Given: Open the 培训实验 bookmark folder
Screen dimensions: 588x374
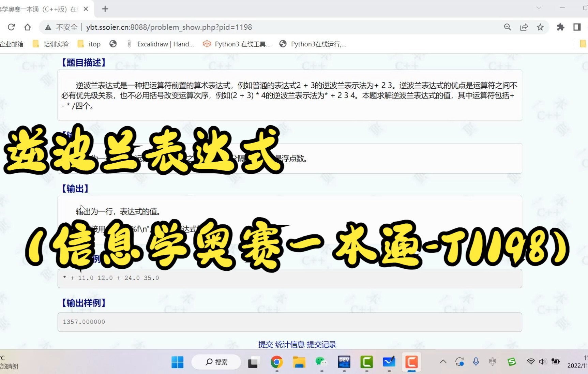Looking at the screenshot, I should 56,44.
